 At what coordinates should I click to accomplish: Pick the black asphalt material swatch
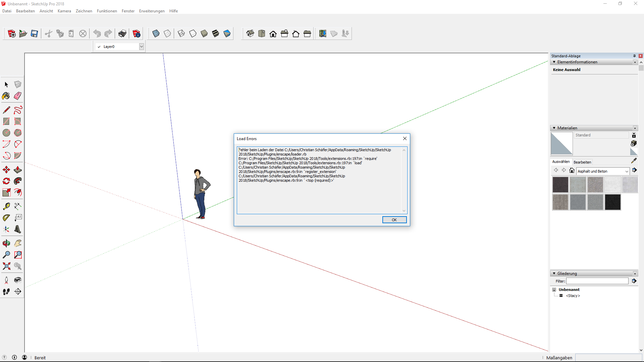pyautogui.click(x=612, y=202)
